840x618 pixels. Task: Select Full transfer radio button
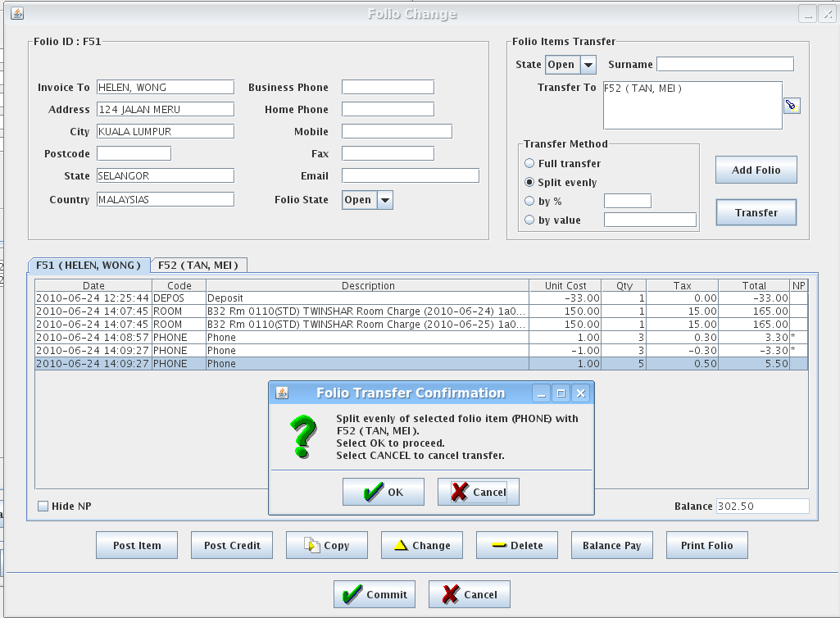pyautogui.click(x=529, y=163)
